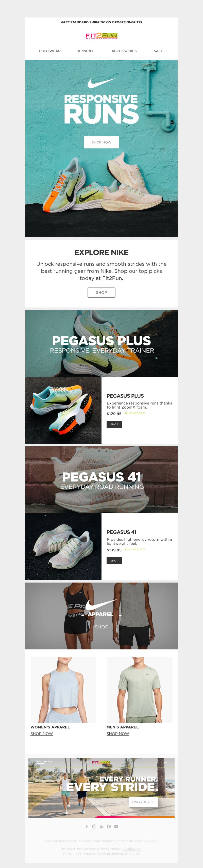Click the Shop Now hero button
This screenshot has width=203, height=868.
coord(101,142)
